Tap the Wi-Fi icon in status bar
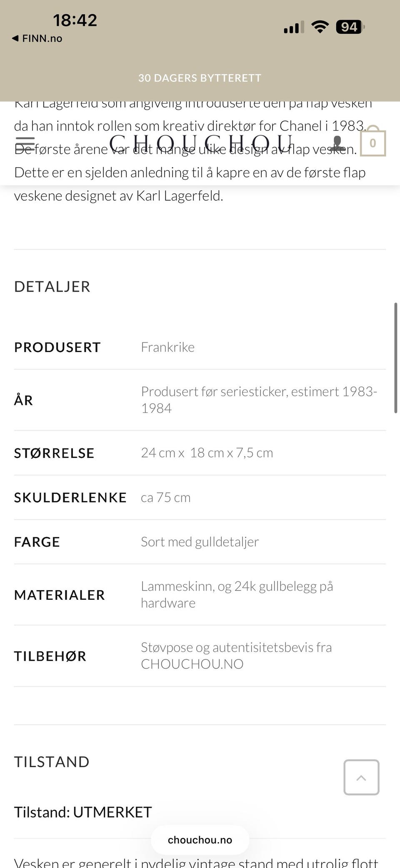400x868 pixels. (320, 27)
